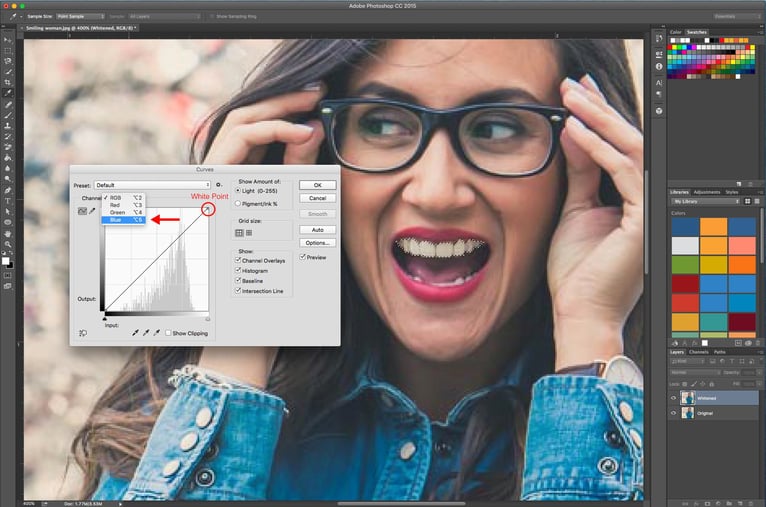The image size is (766, 507).
Task: Select the Pigment/Ink % radio button
Action: coord(238,203)
